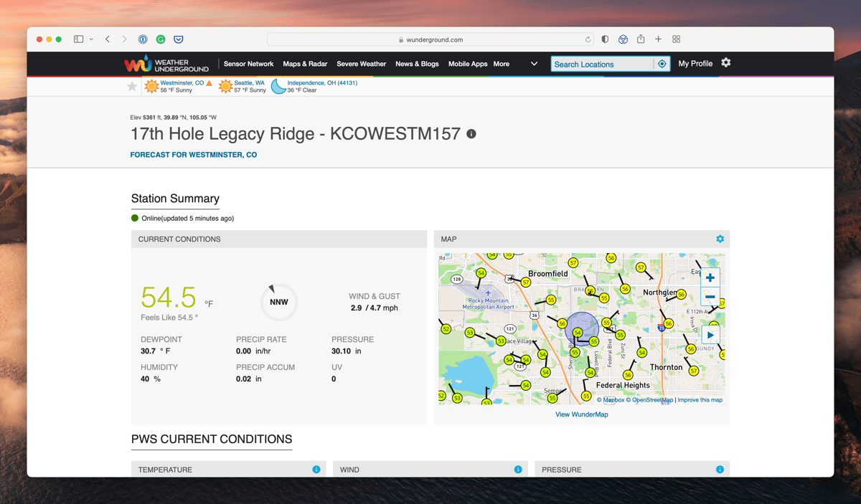Click the favorite star icon
The height and width of the screenshot is (504, 861).
click(x=132, y=87)
